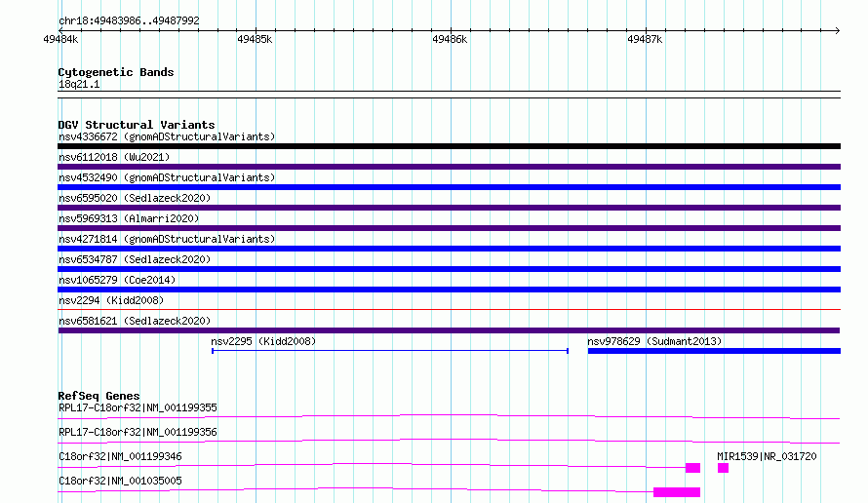
Task: Click the blue bar under nsv4271814
Action: point(449,249)
